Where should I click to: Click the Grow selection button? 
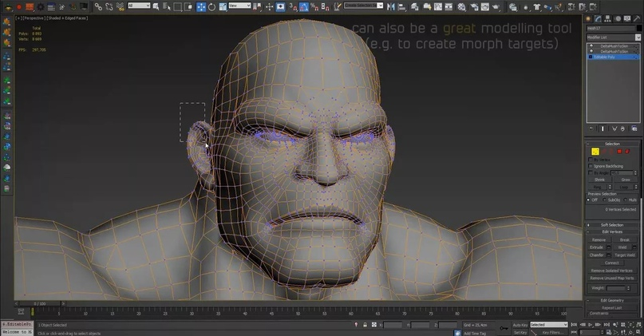tap(626, 180)
